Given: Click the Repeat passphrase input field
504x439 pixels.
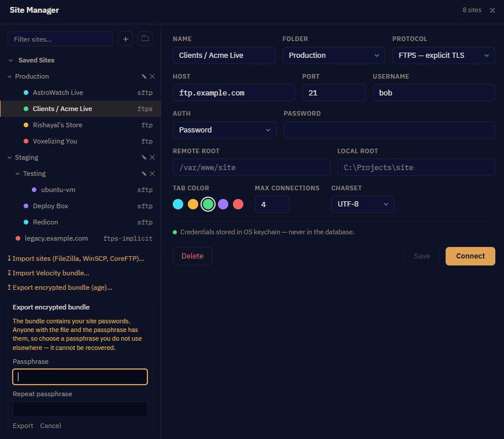Looking at the screenshot, I should click(x=80, y=409).
